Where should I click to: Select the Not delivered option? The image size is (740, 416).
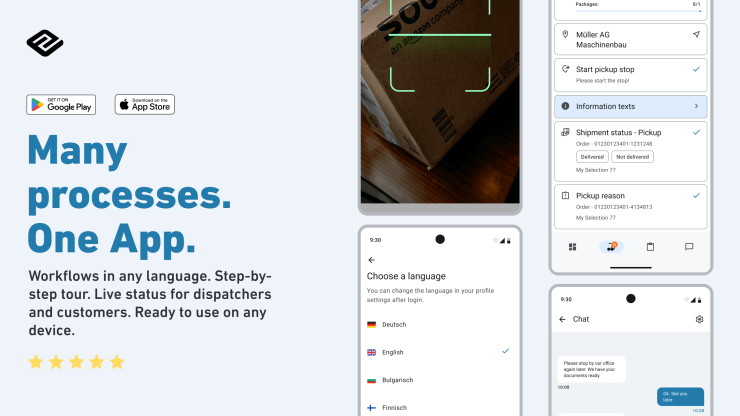(x=632, y=157)
